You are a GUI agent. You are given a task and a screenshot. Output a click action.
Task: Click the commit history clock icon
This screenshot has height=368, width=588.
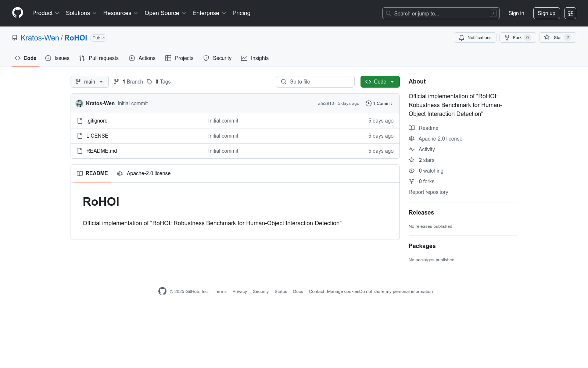pos(369,103)
